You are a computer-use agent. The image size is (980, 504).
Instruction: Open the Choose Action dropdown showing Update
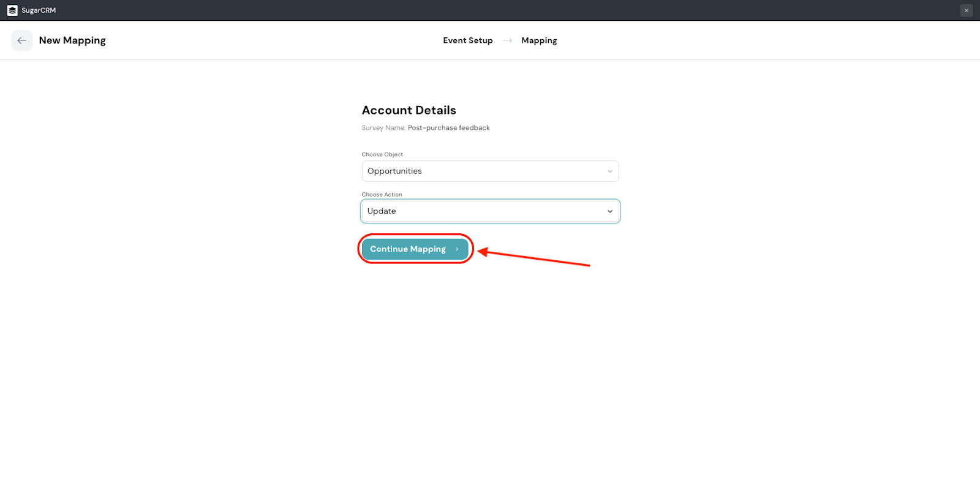pyautogui.click(x=484, y=211)
